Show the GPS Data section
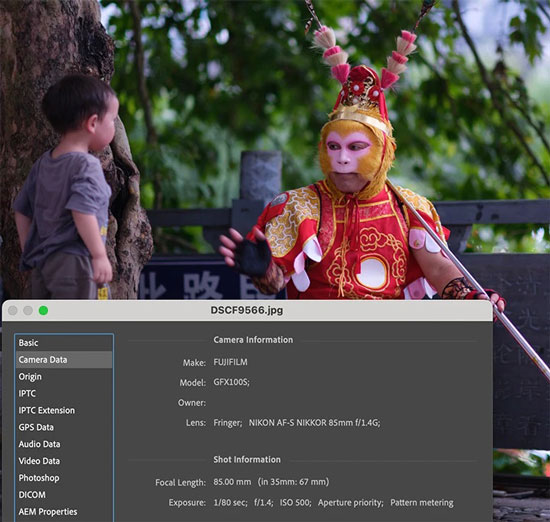The height and width of the screenshot is (522, 550). pos(64,427)
